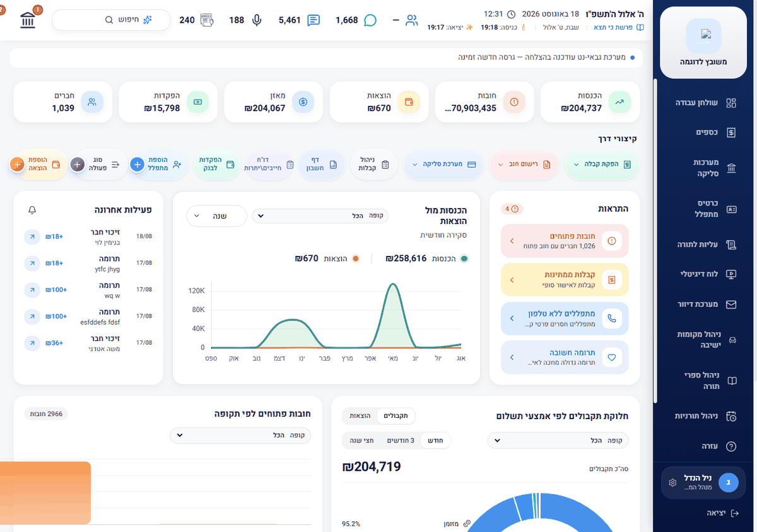Open the arrow for משה אטדגי activity
This screenshot has width=757, height=532.
coord(32,343)
